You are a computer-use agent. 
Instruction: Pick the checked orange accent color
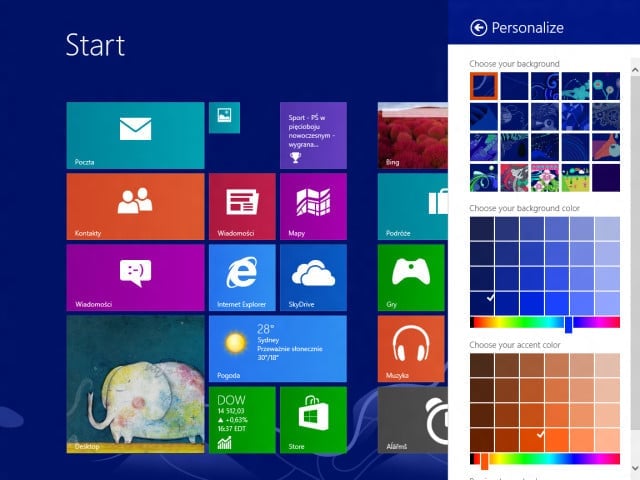pos(532,440)
